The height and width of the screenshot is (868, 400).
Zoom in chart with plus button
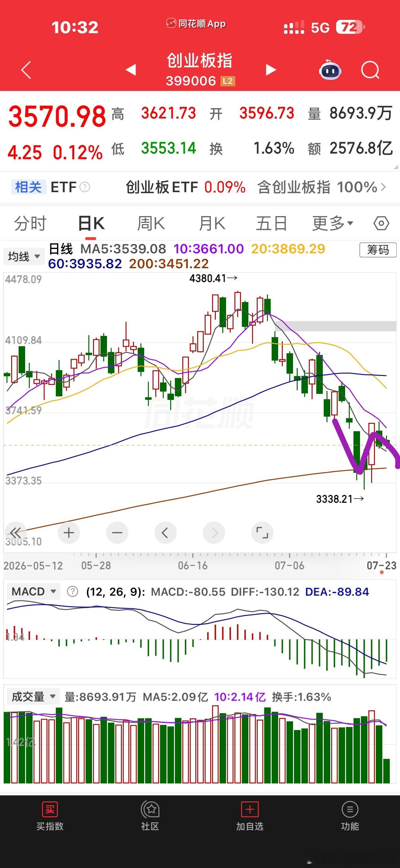[69, 533]
